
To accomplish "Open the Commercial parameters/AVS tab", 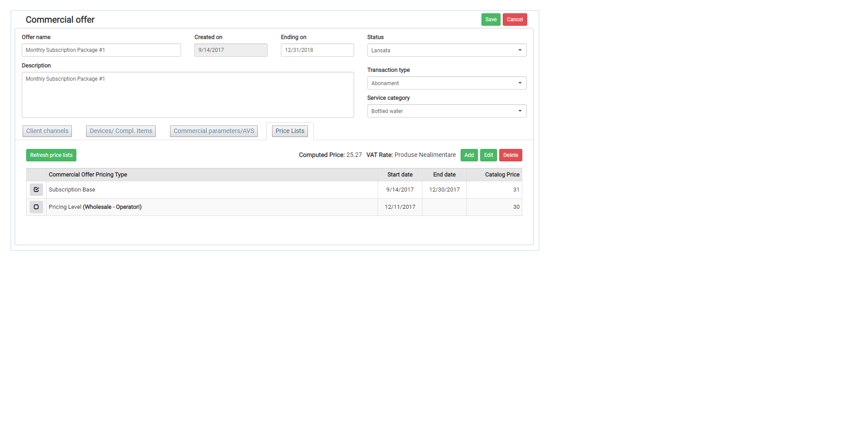I will [x=214, y=131].
